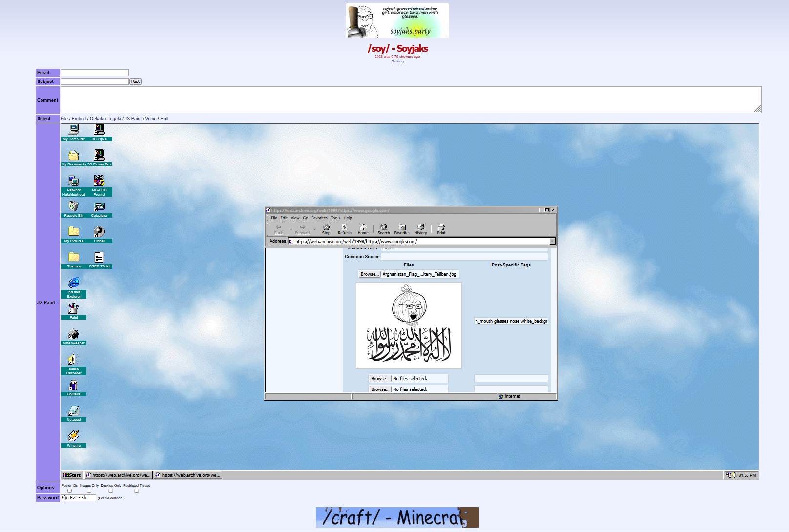
Task: Open the Minesweeper desktop icon
Action: [74, 336]
